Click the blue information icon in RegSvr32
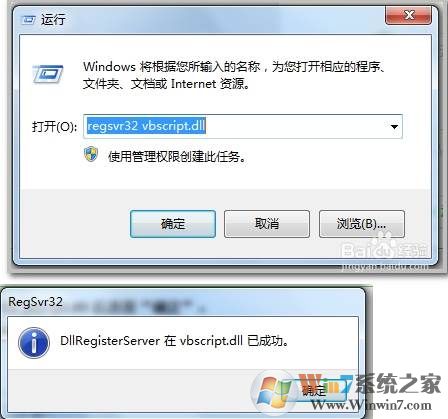 [x=34, y=343]
